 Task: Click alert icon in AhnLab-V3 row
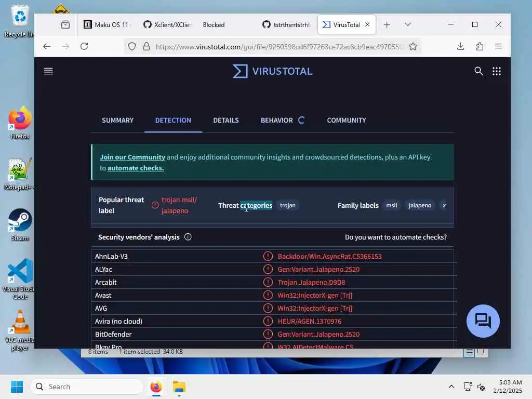[x=268, y=256]
